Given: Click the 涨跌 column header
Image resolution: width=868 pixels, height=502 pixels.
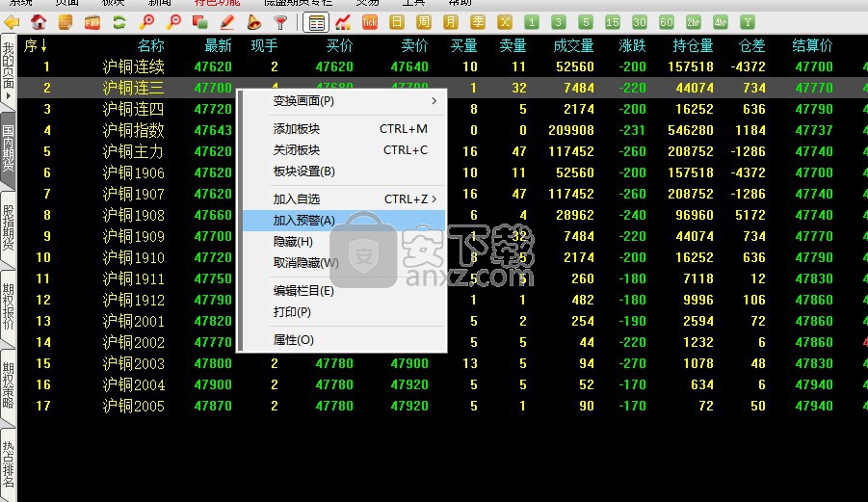Looking at the screenshot, I should point(632,45).
